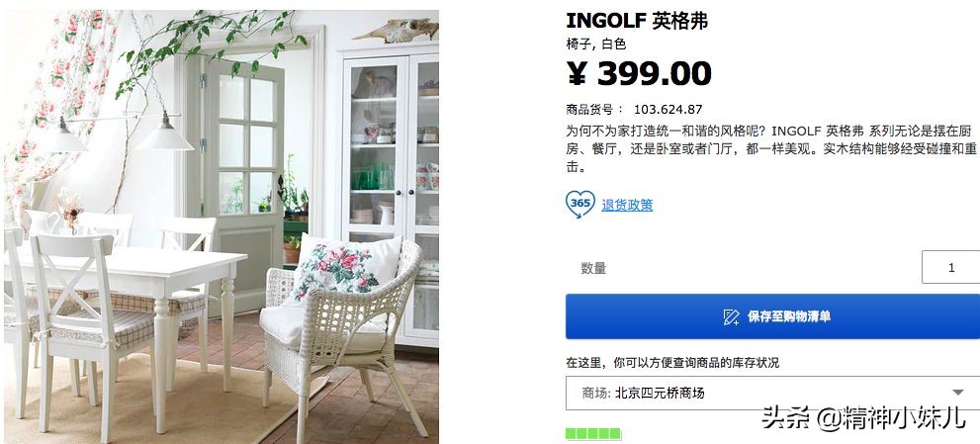
Task: Click the 365 heart return policy icon
Action: [580, 204]
